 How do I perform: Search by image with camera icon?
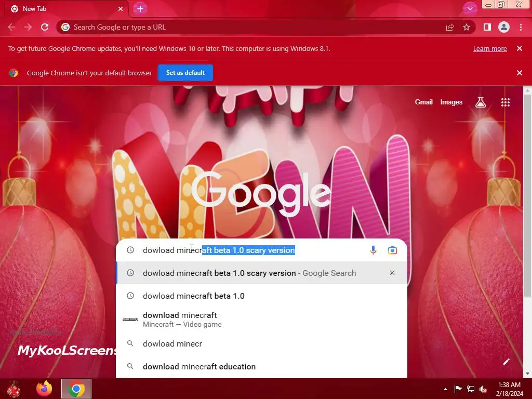(x=393, y=250)
